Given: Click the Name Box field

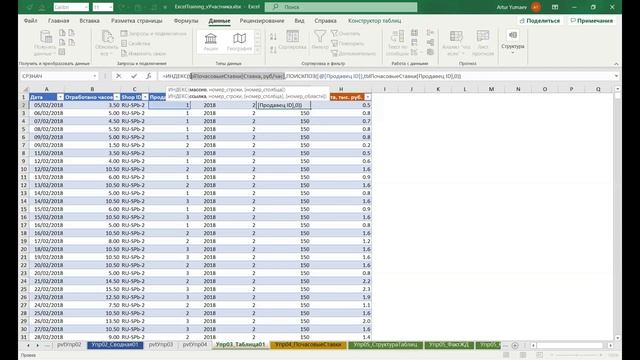Looking at the screenshot, I should pyautogui.click(x=55, y=76).
